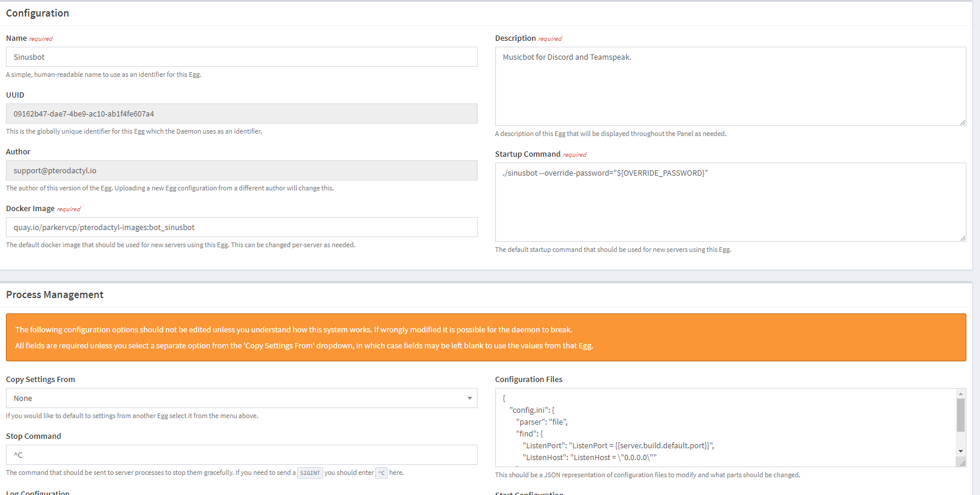Open the Copy Settings From dropdown
This screenshot has width=980, height=495.
point(241,398)
